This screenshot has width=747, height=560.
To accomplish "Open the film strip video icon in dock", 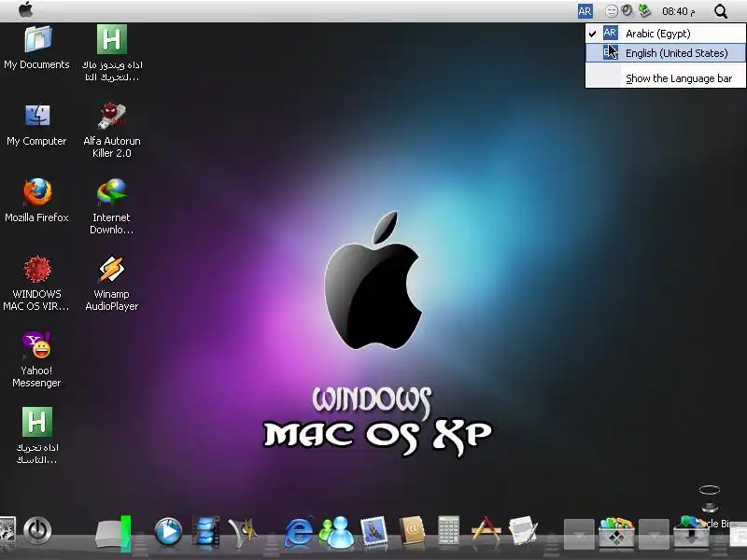I will pos(205,530).
